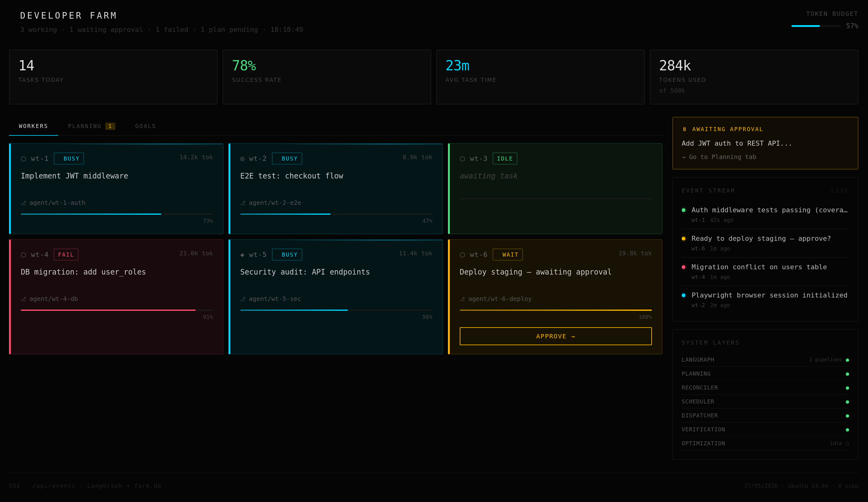Click branch icon beside agent/wt-6-deploy

click(462, 299)
